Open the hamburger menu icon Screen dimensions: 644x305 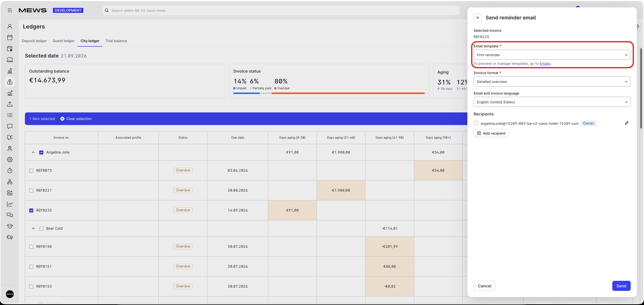pyautogui.click(x=10, y=10)
